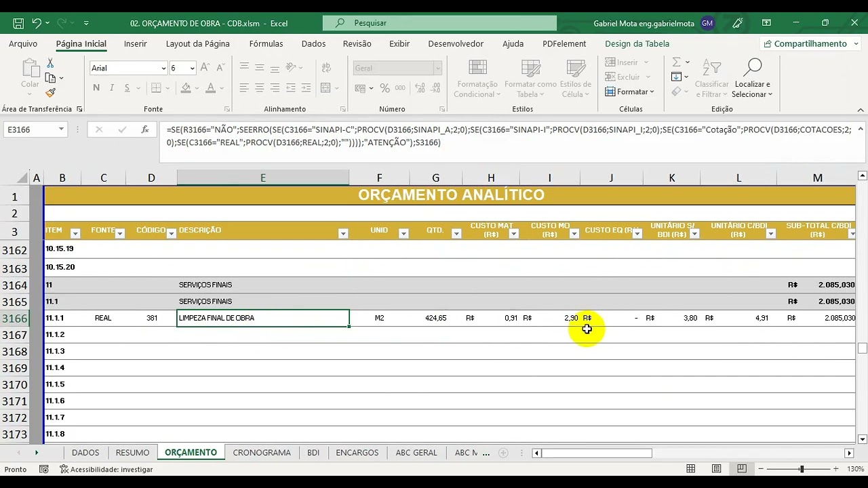Image resolution: width=868 pixels, height=488 pixels.
Task: Click the insert function fx icon
Action: coord(144,129)
